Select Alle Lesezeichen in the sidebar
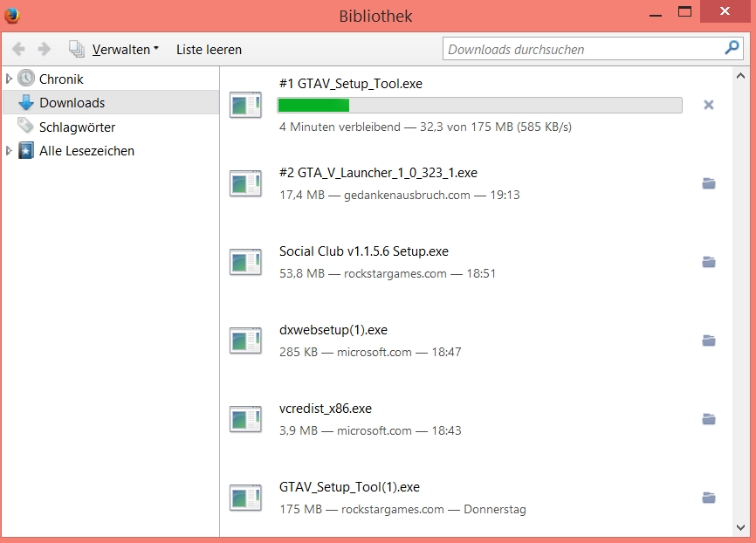 [86, 151]
